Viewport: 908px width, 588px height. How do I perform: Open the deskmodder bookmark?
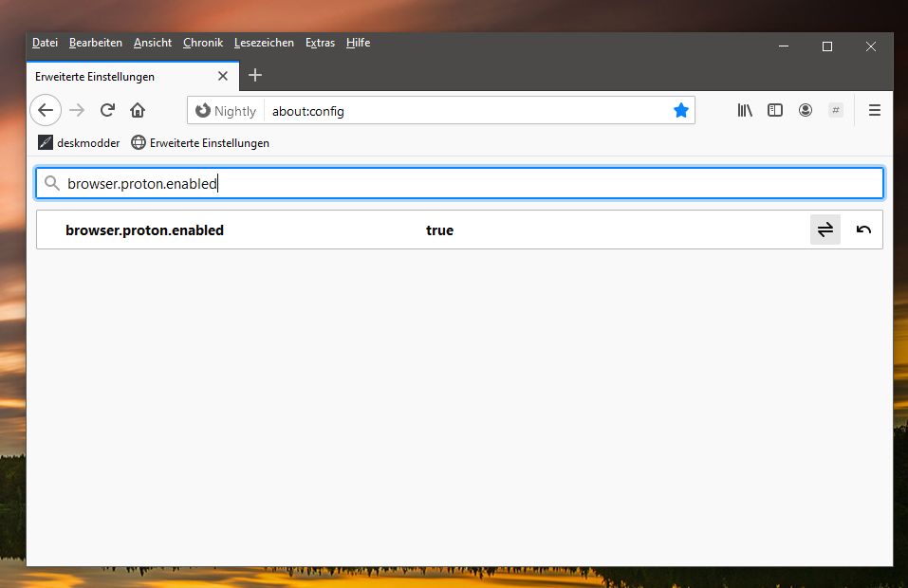79,142
